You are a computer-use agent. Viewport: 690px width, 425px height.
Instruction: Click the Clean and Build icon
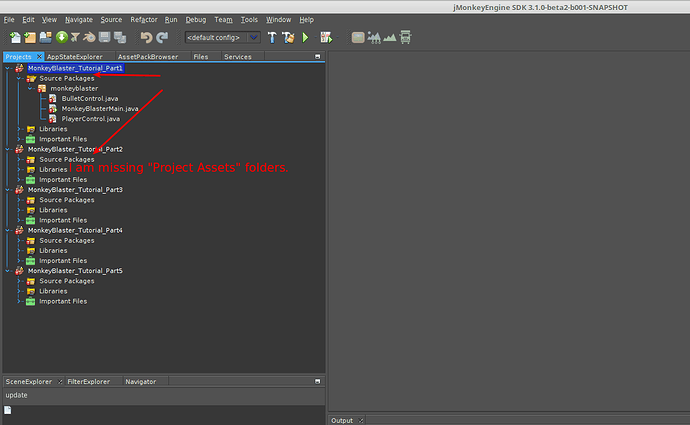click(x=288, y=37)
